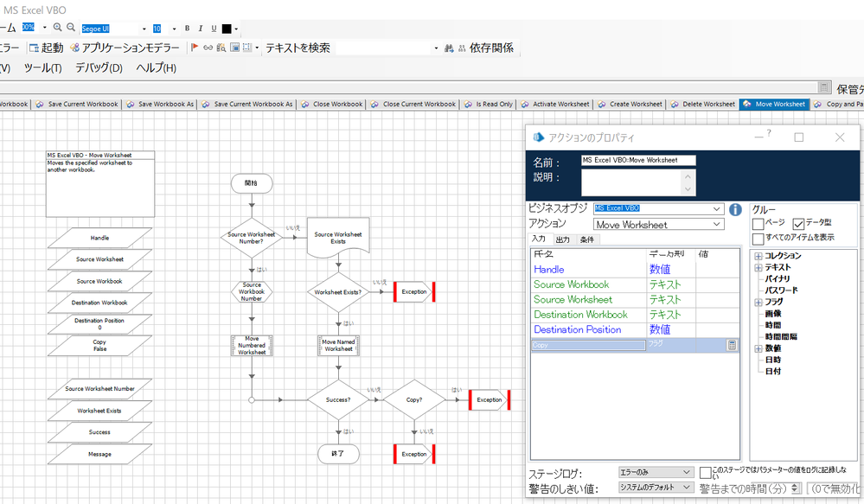
Task: Click the zoom out magnifier icon
Action: click(71, 28)
